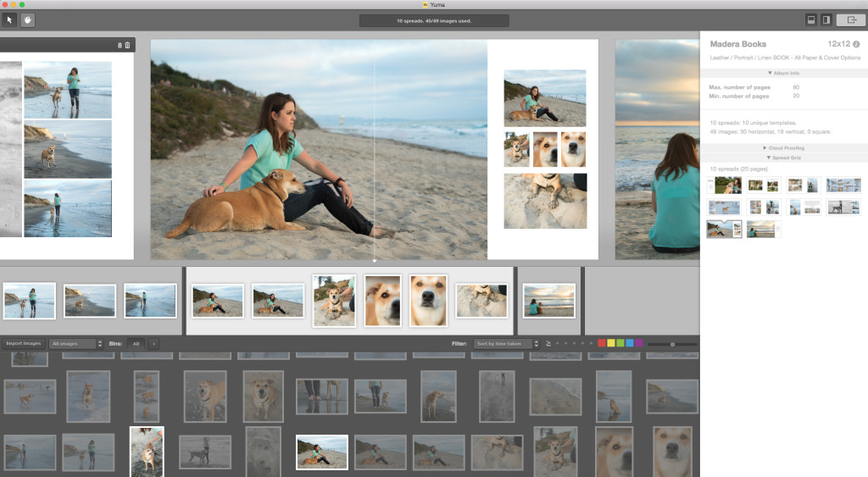The image size is (868, 477).
Task: Click Min. number of pages label
Action: coord(739,97)
